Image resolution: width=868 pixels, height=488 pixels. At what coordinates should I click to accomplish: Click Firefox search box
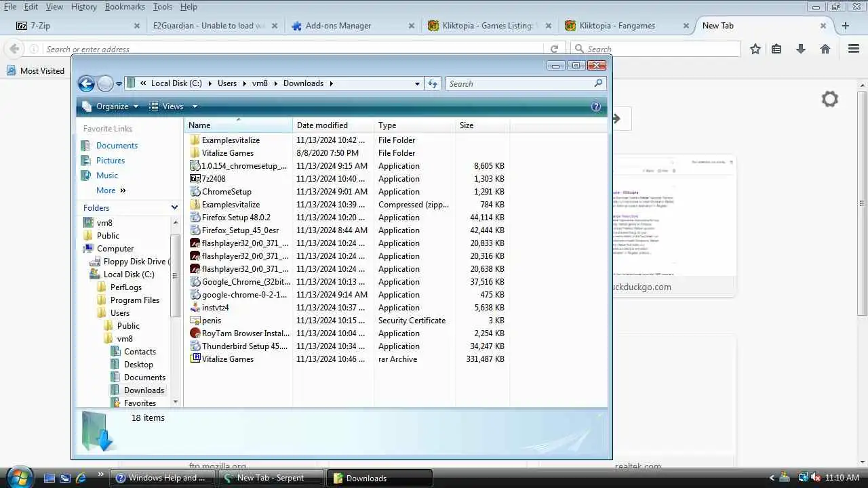pos(656,49)
